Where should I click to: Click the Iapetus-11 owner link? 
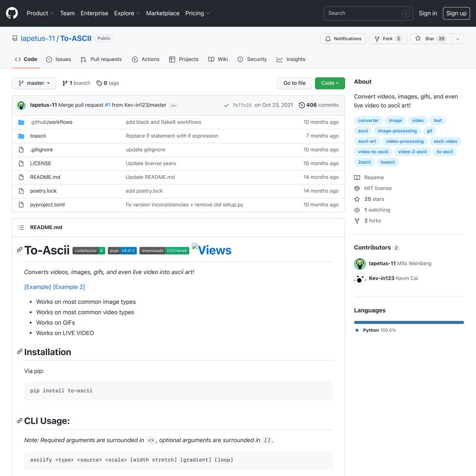click(x=38, y=39)
